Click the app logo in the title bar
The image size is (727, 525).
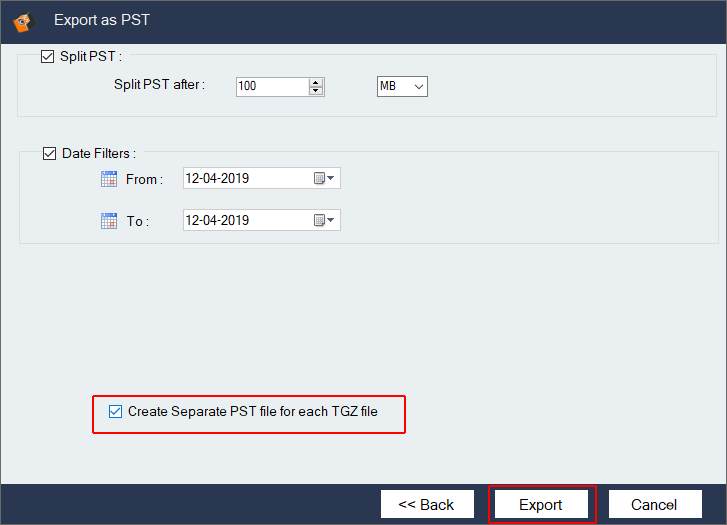21,19
